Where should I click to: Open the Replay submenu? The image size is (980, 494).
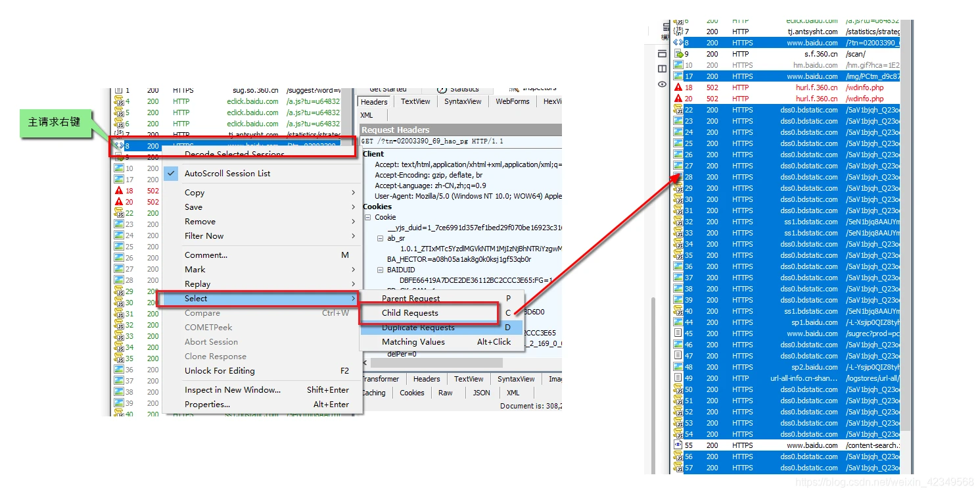pyautogui.click(x=263, y=284)
